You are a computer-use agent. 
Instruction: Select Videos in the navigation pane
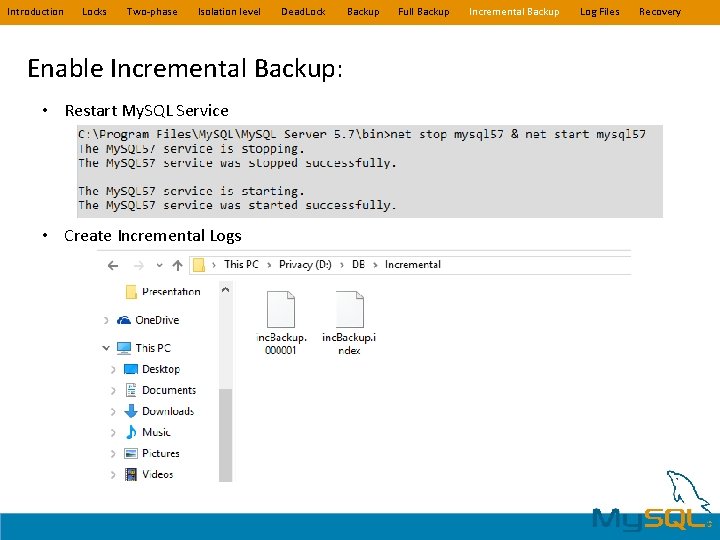158,475
